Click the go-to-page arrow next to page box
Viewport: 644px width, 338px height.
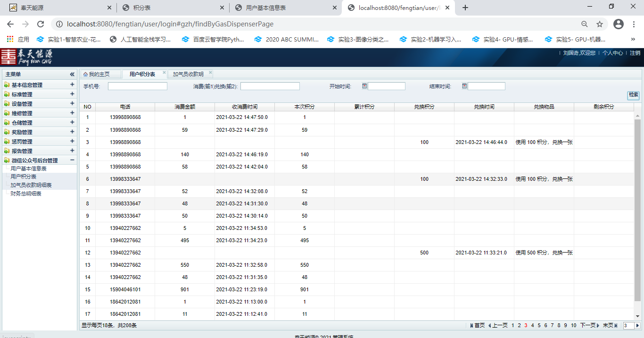[x=637, y=325]
